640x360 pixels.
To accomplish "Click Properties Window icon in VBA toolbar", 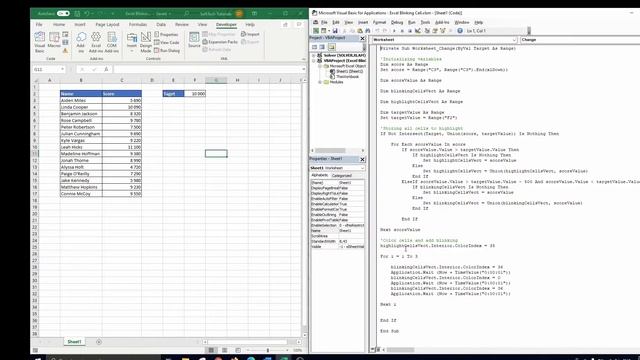I will tap(435, 31).
